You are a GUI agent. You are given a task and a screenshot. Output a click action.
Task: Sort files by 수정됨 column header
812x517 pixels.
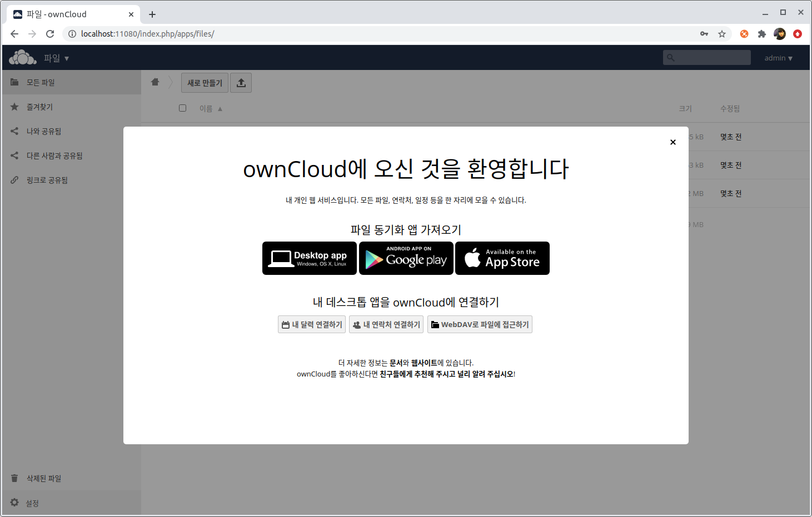730,108
